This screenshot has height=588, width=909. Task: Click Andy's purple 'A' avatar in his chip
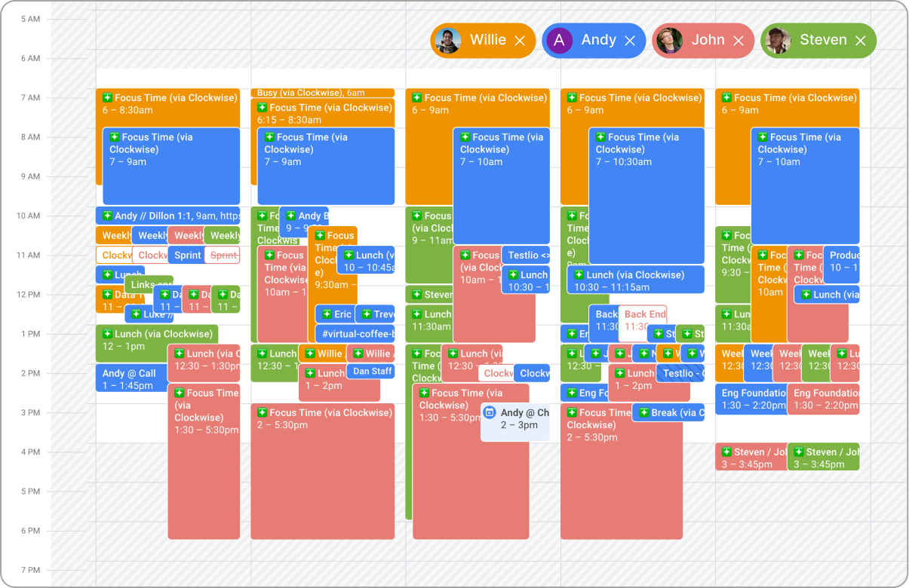click(x=560, y=40)
